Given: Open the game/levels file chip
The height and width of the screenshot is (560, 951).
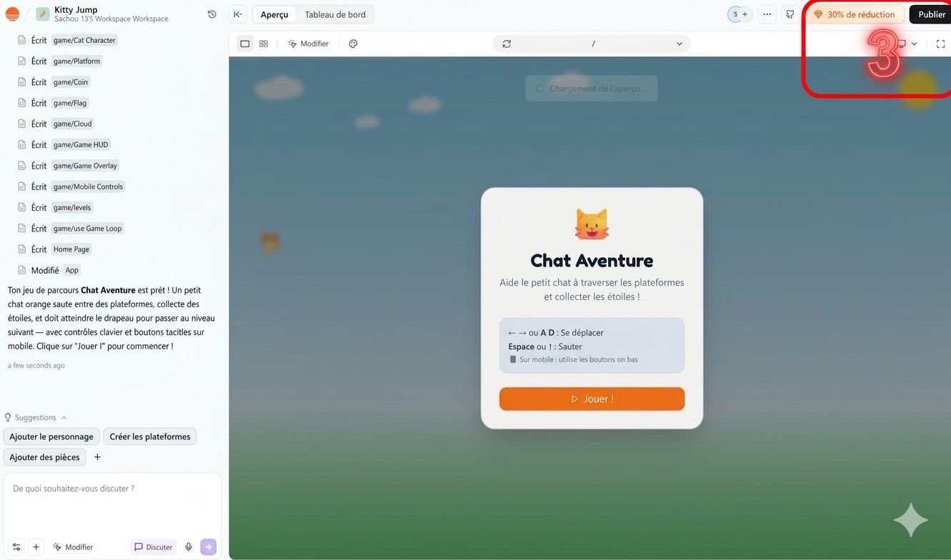Looking at the screenshot, I should pos(72,207).
